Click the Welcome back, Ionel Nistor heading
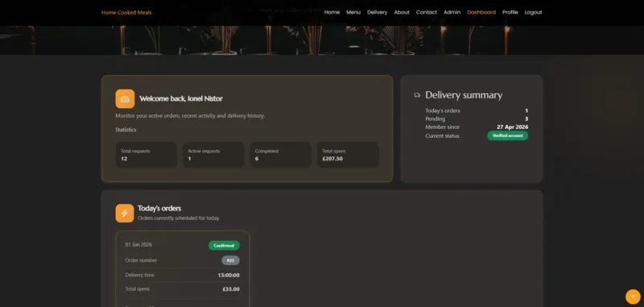 pos(181,98)
